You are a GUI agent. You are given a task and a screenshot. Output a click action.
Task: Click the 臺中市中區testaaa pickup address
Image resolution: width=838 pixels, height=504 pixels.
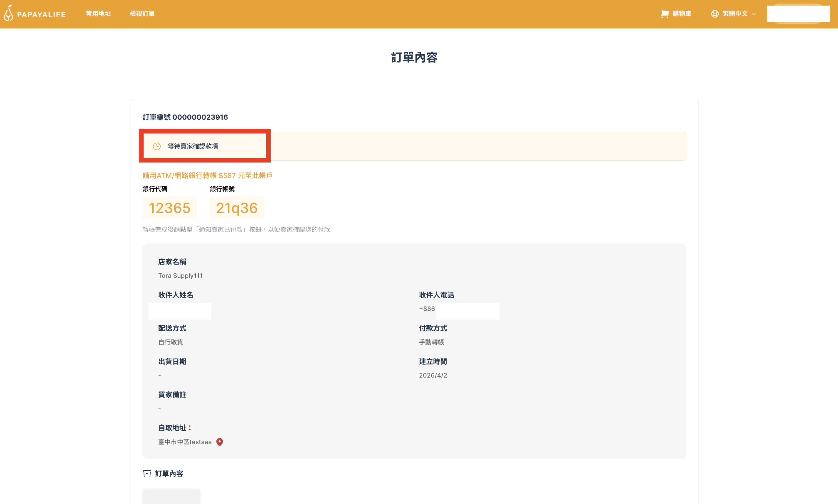184,442
